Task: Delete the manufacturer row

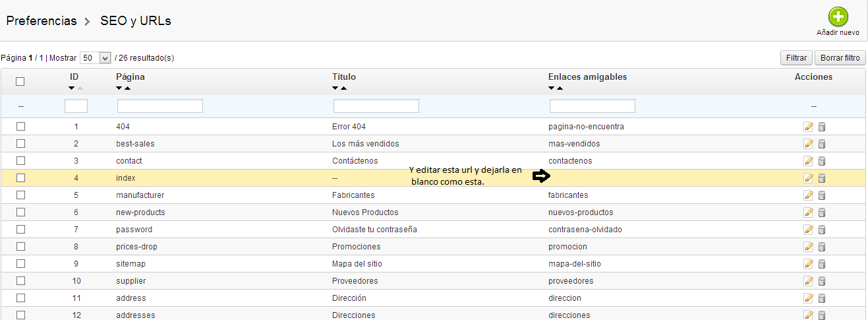Action: click(822, 195)
